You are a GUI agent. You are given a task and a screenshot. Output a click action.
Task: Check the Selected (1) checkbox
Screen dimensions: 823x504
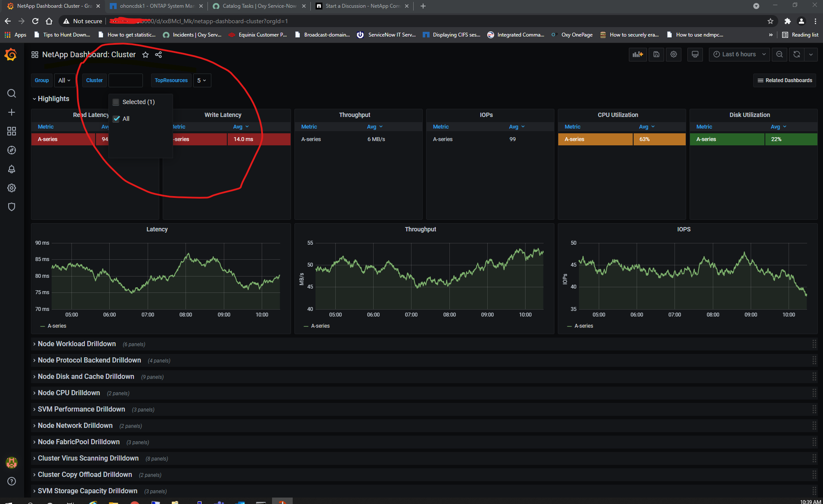[x=116, y=101]
